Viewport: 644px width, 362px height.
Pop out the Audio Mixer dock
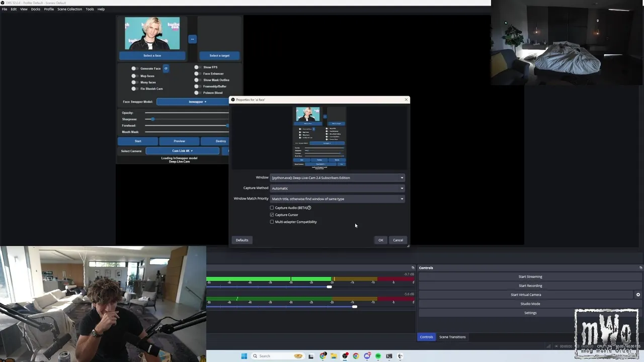(413, 267)
